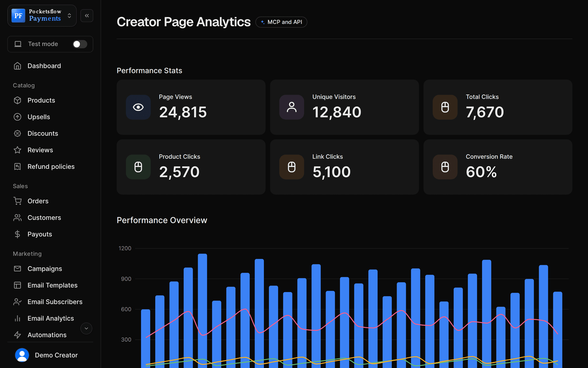Image resolution: width=588 pixels, height=368 pixels.
Task: Open the Customers link
Action: tap(50, 218)
